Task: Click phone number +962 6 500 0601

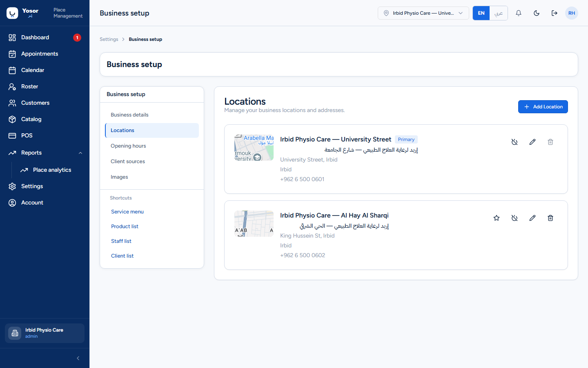Action: point(302,179)
